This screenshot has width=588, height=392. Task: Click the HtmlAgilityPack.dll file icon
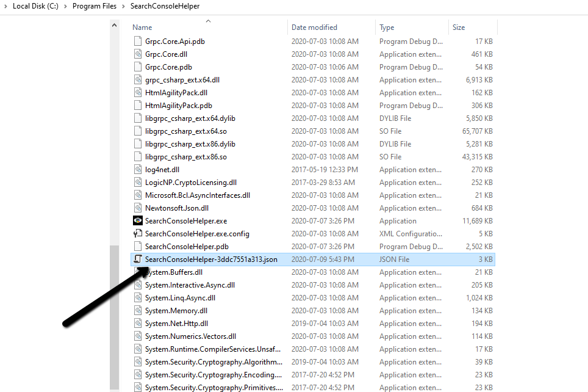coord(138,92)
